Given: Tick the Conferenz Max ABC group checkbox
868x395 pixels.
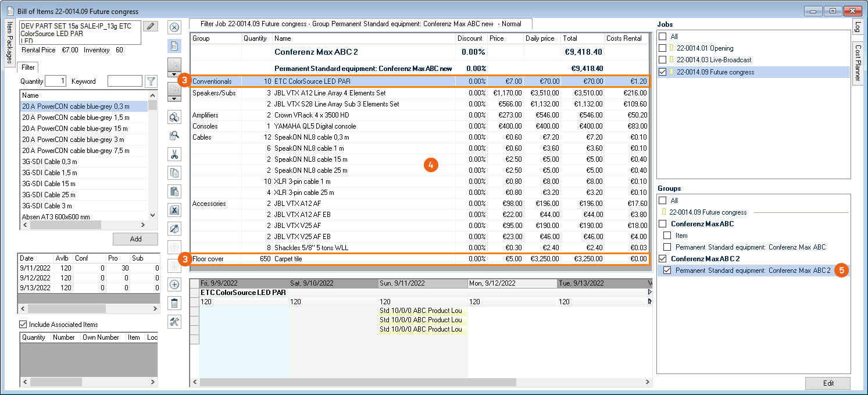Looking at the screenshot, I should coord(663,224).
